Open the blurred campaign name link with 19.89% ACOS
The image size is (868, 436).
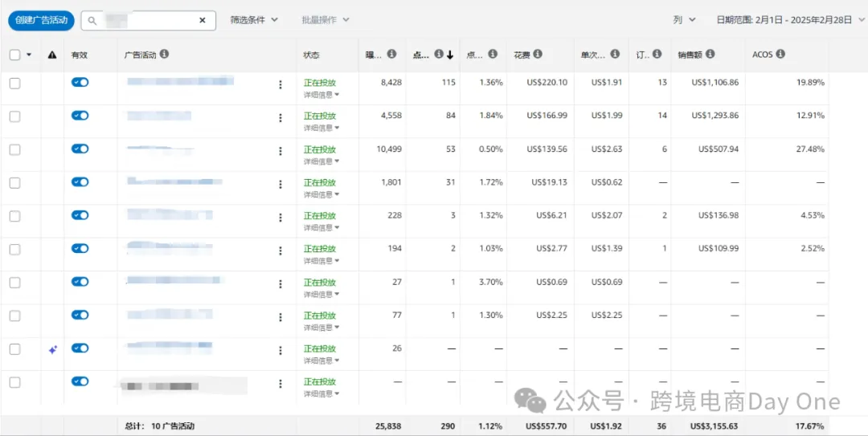tap(181, 82)
